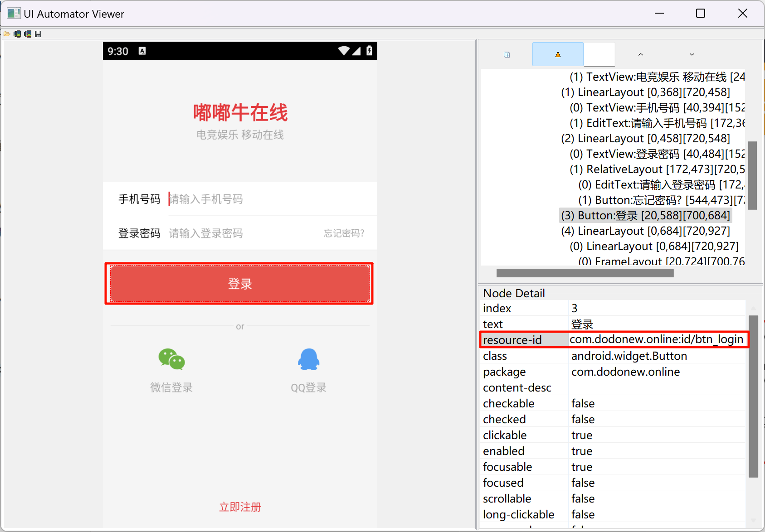Viewport: 765px width, 532px height.
Task: Click the Save floppy disk icon
Action: coord(38,34)
